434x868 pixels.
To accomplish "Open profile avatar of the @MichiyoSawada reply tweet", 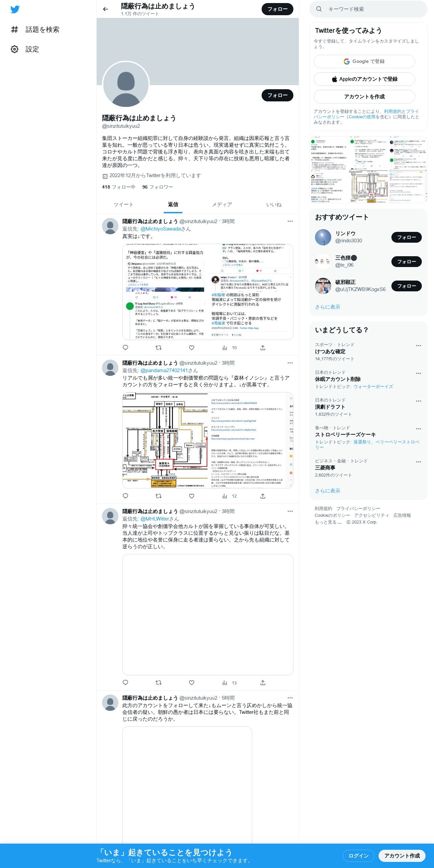I will [110, 226].
